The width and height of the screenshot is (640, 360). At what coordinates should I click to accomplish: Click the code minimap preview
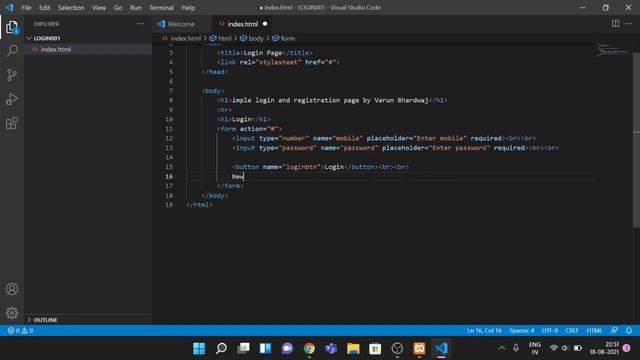(x=613, y=49)
